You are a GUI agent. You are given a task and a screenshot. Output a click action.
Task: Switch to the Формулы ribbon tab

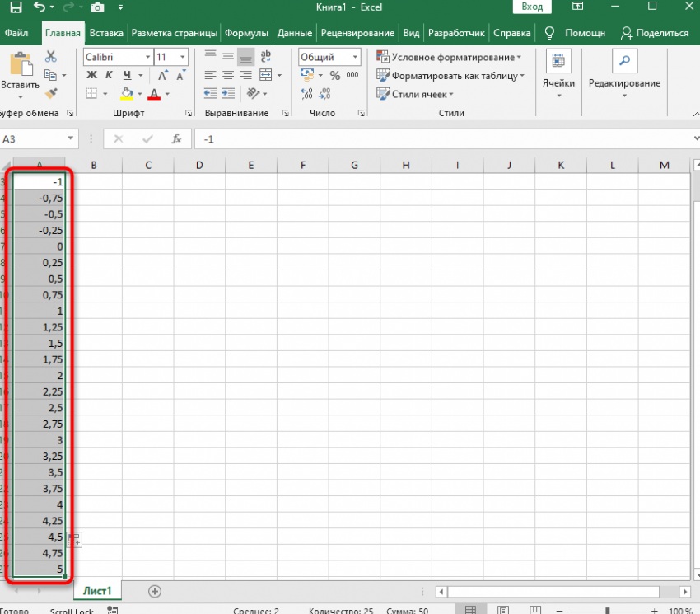(248, 34)
